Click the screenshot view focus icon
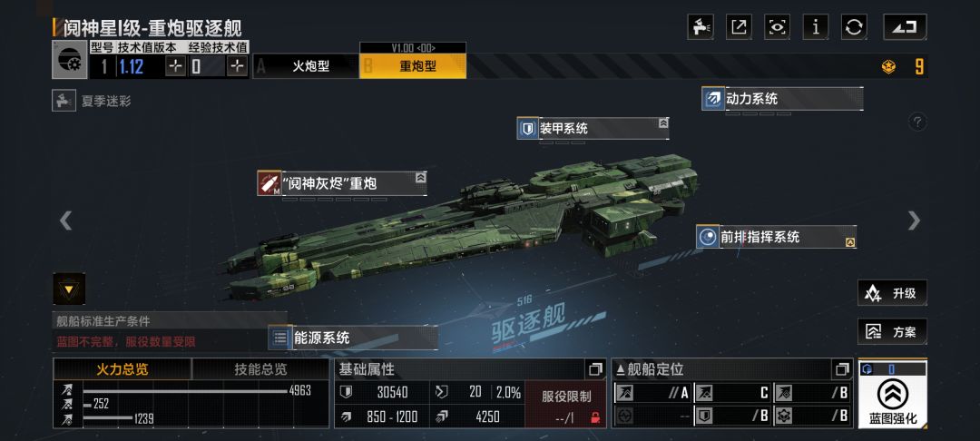 (x=777, y=27)
